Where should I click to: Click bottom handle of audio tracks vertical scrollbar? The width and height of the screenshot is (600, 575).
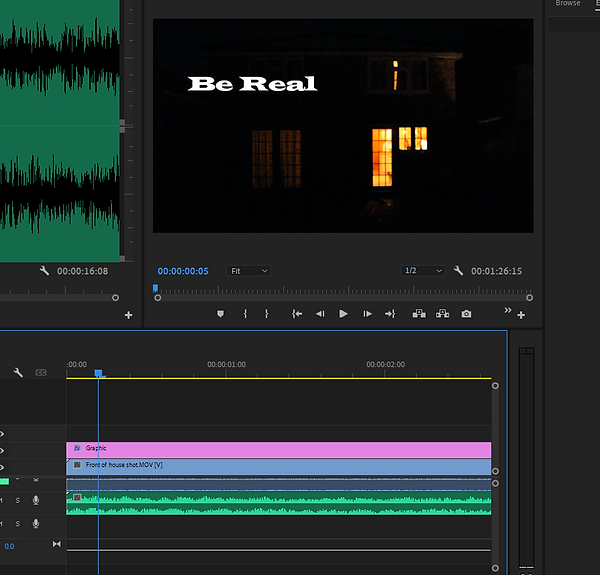click(x=495, y=568)
